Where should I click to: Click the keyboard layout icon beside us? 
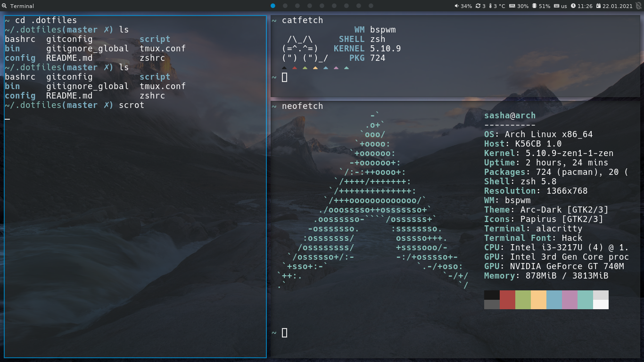tap(556, 6)
